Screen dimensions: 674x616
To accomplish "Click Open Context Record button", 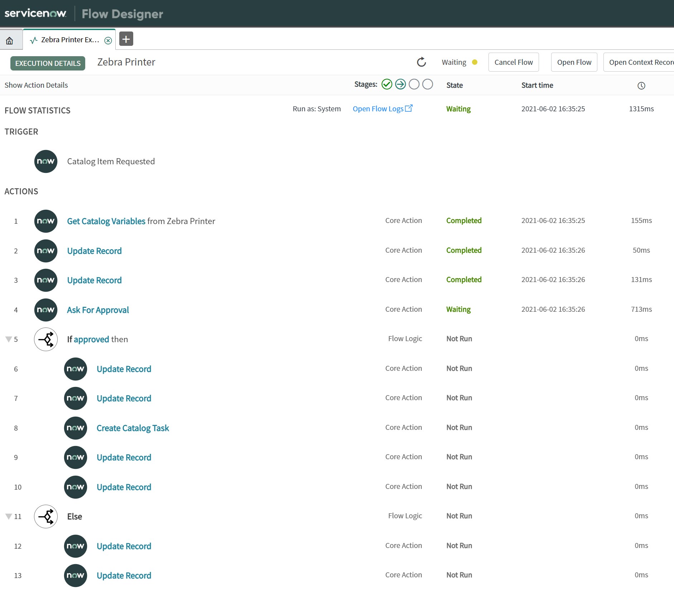I will (639, 62).
